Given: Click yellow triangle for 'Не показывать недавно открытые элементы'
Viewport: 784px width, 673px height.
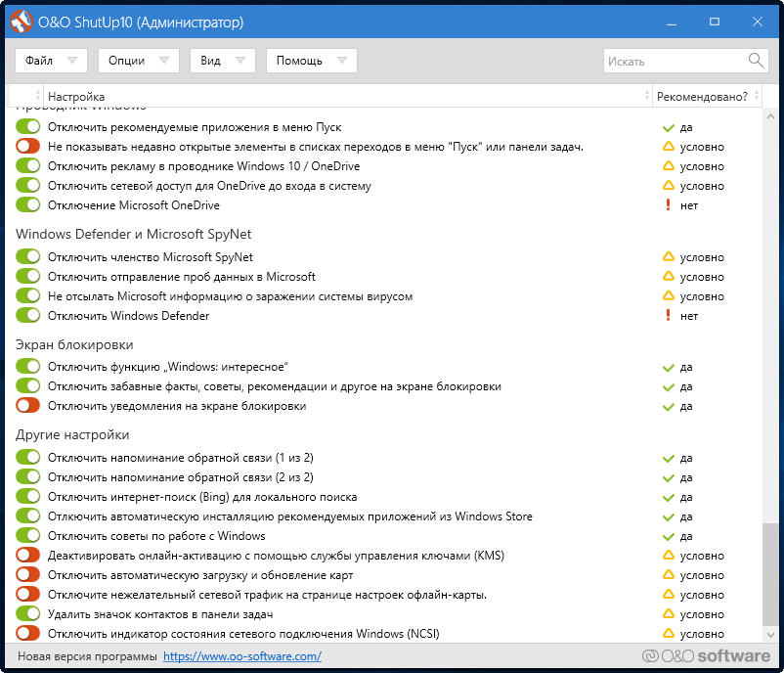Looking at the screenshot, I should tap(668, 147).
